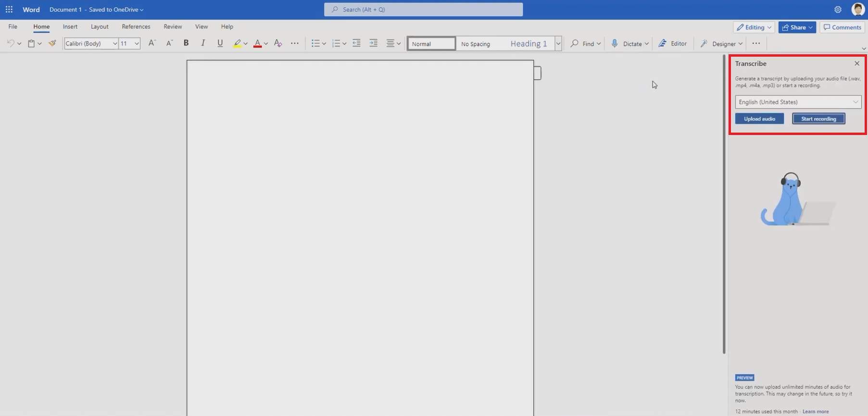Open the app launcher grid
Image resolution: width=868 pixels, height=416 pixels.
[x=9, y=10]
